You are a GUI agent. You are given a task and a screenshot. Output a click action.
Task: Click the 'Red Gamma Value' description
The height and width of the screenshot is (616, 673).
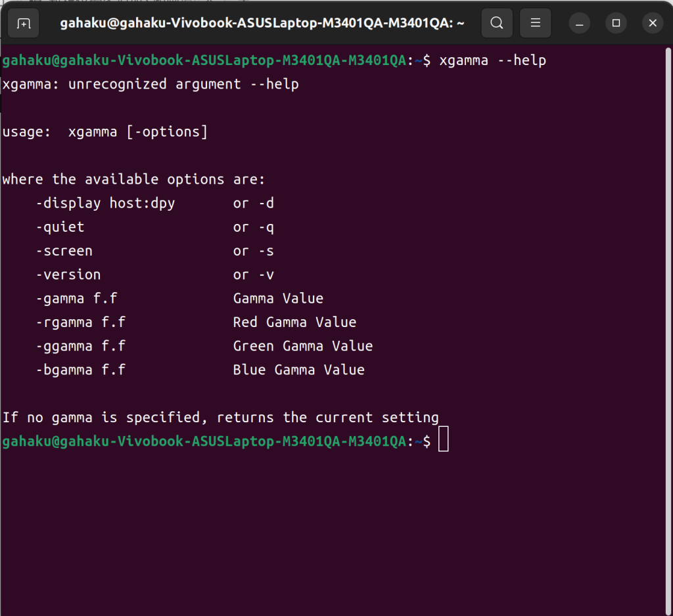tap(294, 322)
